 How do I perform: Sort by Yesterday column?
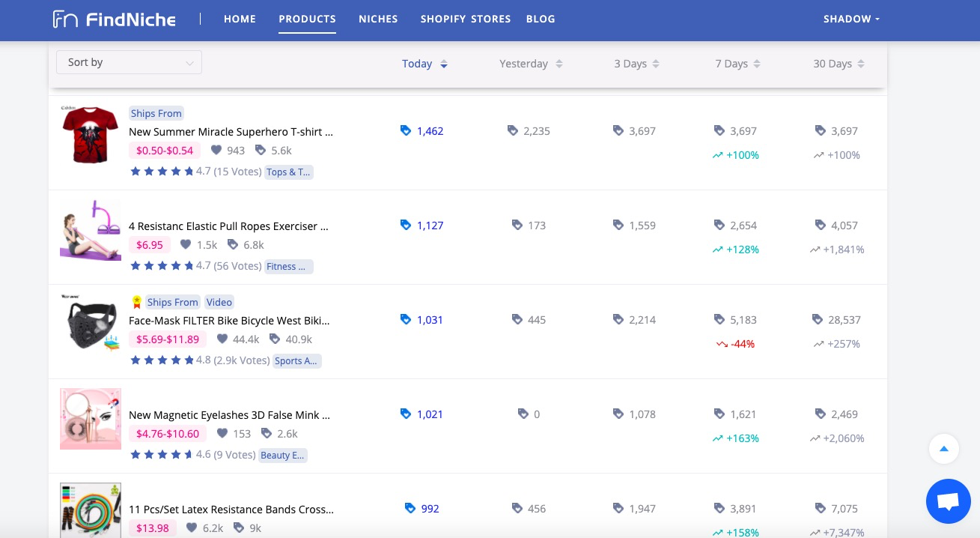coord(531,64)
